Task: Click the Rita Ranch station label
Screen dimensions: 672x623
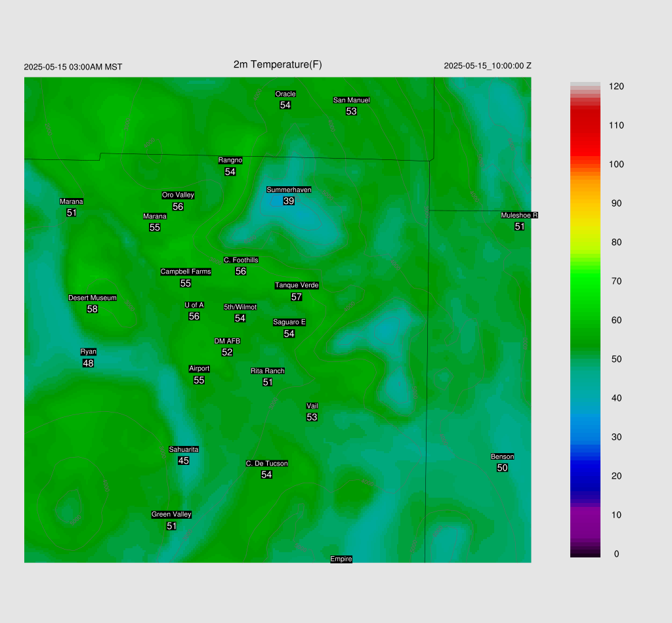Action: coord(268,371)
